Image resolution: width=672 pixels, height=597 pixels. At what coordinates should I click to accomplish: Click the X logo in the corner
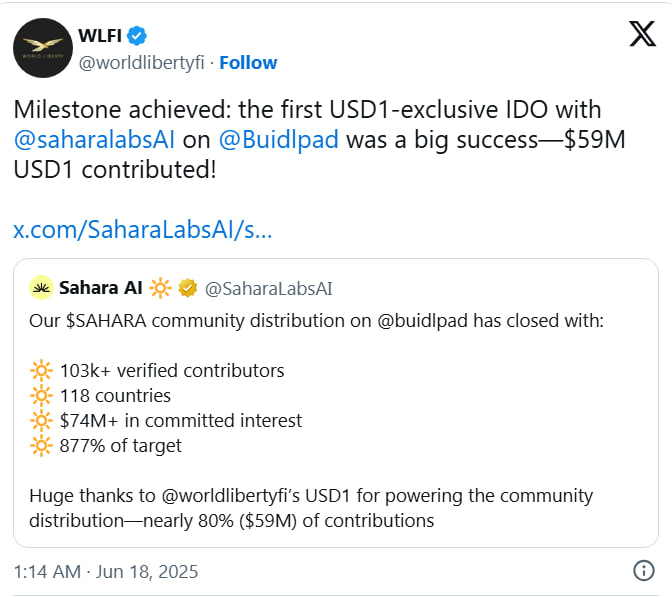641,33
